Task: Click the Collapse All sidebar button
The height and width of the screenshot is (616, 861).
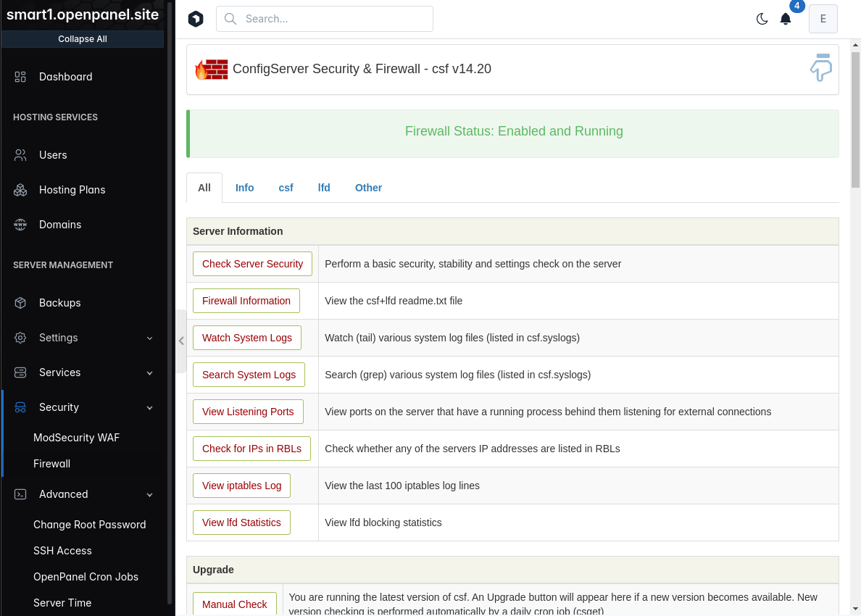Action: pos(83,39)
